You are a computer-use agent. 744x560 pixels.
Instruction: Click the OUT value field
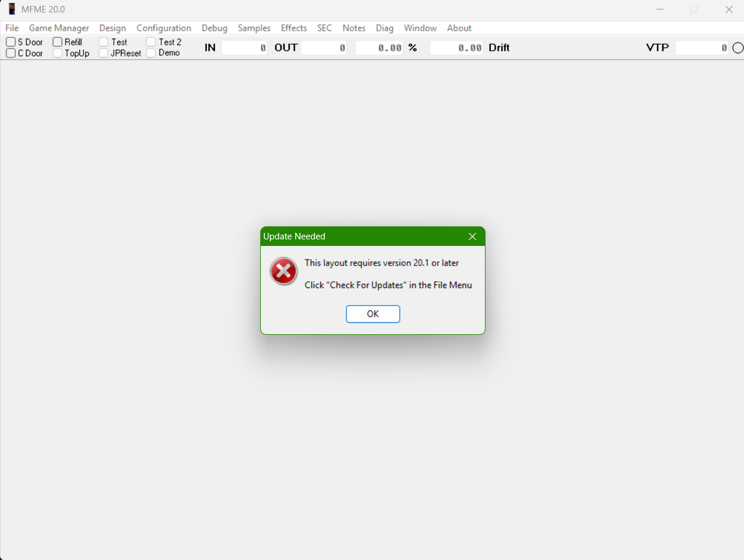click(x=324, y=48)
